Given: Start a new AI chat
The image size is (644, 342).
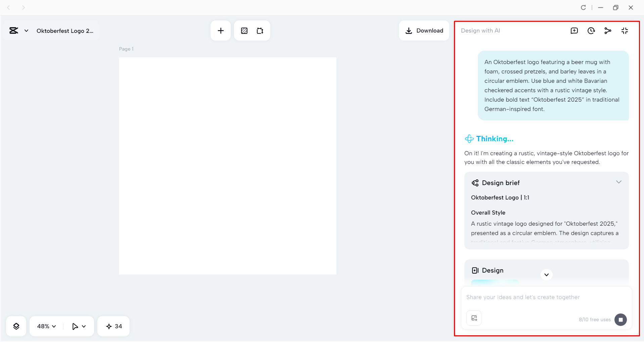Looking at the screenshot, I should 574,31.
